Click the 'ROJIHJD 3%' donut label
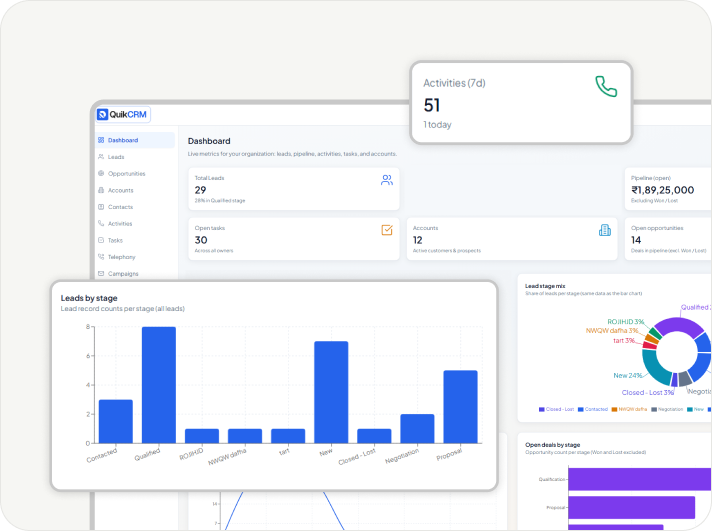This screenshot has width=712, height=531. pos(626,322)
